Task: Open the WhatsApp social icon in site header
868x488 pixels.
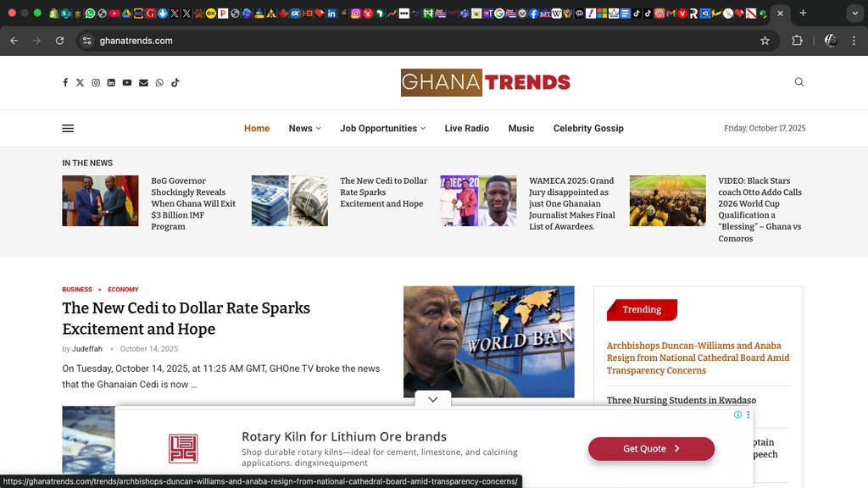Action: [x=159, y=82]
